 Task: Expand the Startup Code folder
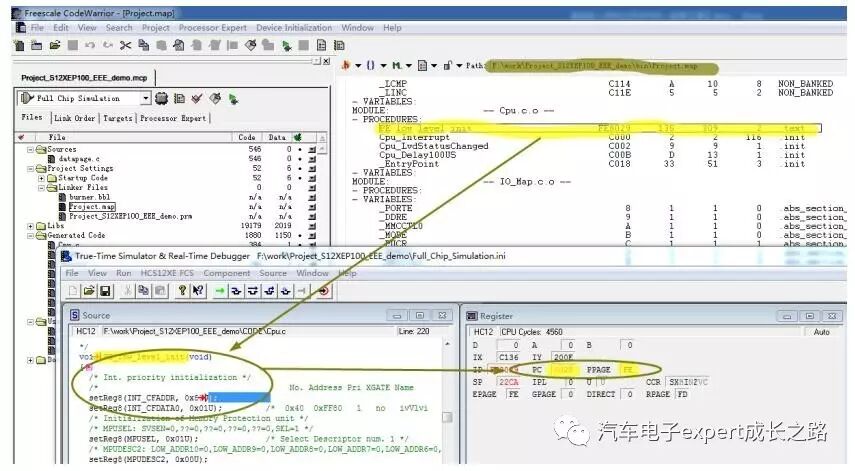(x=41, y=178)
